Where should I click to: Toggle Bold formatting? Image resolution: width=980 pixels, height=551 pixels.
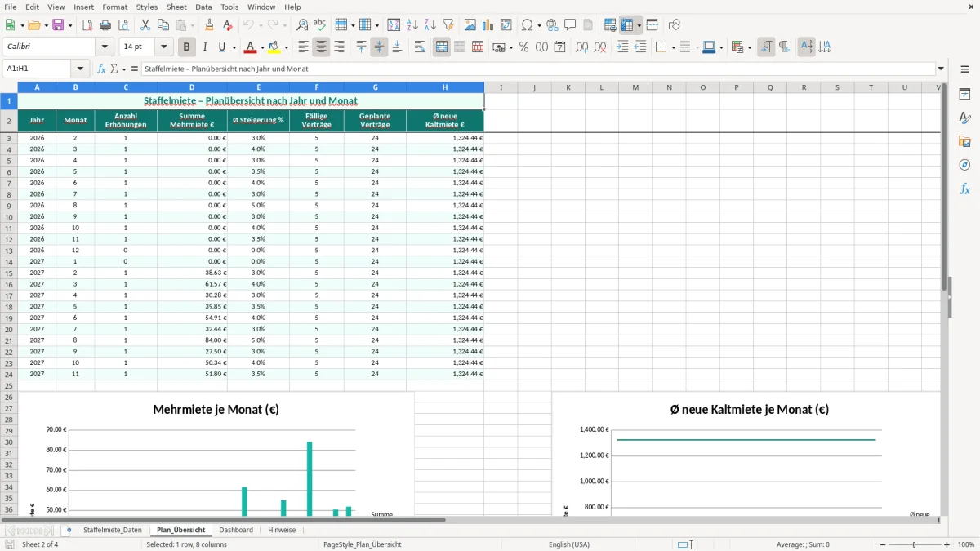(187, 47)
